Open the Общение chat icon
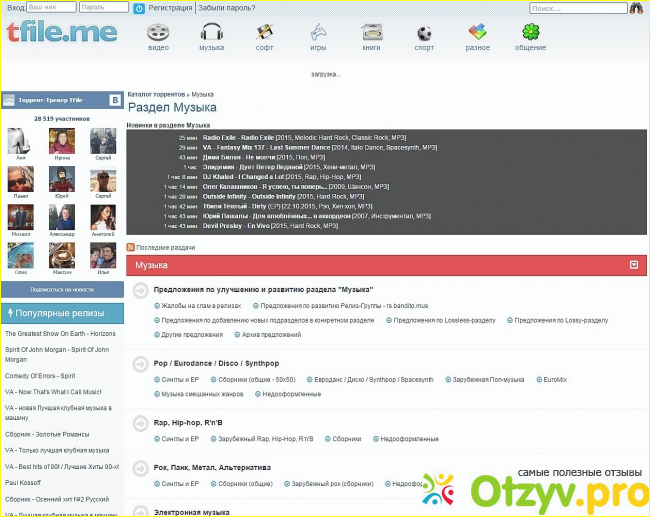Viewport: 650px width, 517px height. click(530, 32)
